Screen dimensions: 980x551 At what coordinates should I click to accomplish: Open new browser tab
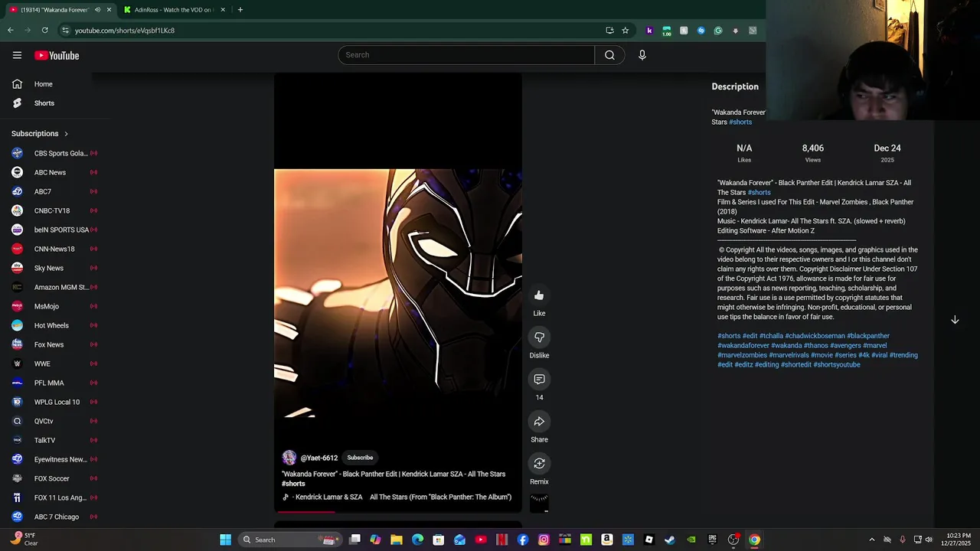[240, 10]
